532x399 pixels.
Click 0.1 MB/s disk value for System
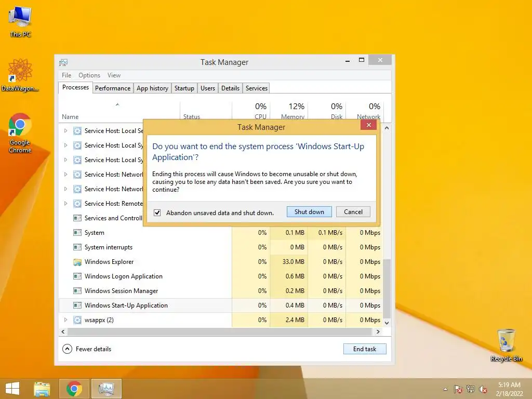(x=330, y=233)
